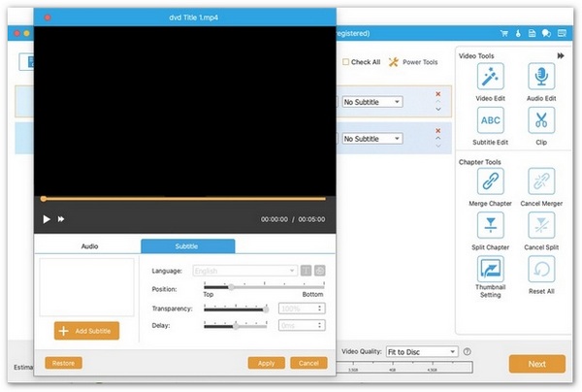The height and width of the screenshot is (392, 582).
Task: Select the Clip scissors tool
Action: point(541,120)
